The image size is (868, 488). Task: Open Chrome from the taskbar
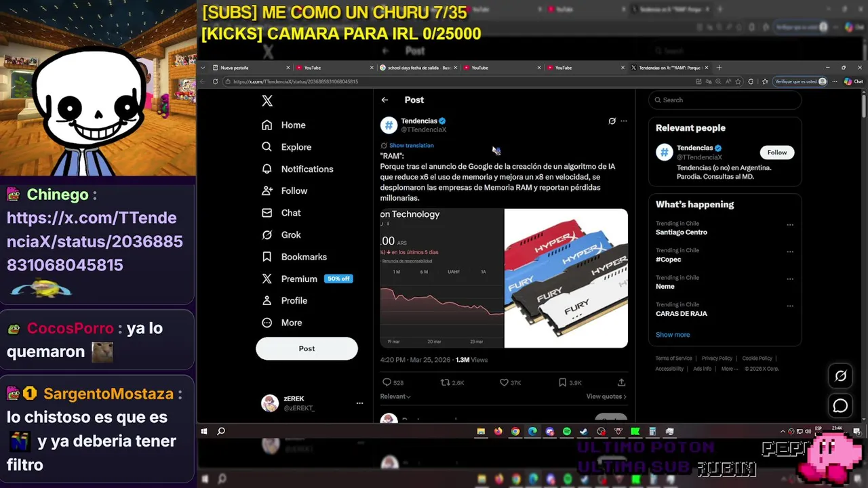click(x=515, y=431)
